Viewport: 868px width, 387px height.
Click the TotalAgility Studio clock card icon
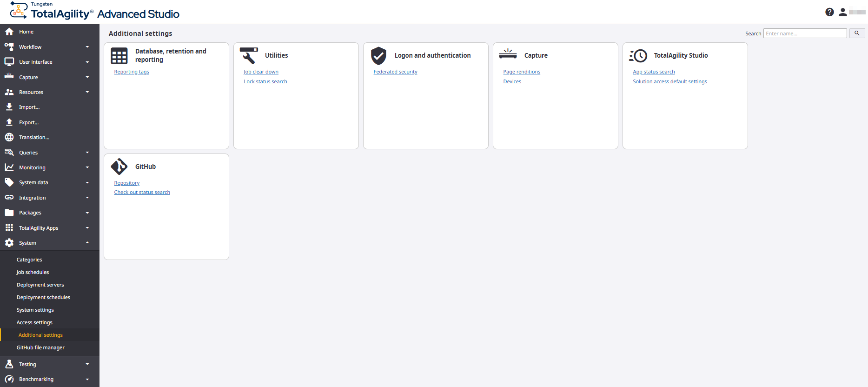pyautogui.click(x=638, y=56)
